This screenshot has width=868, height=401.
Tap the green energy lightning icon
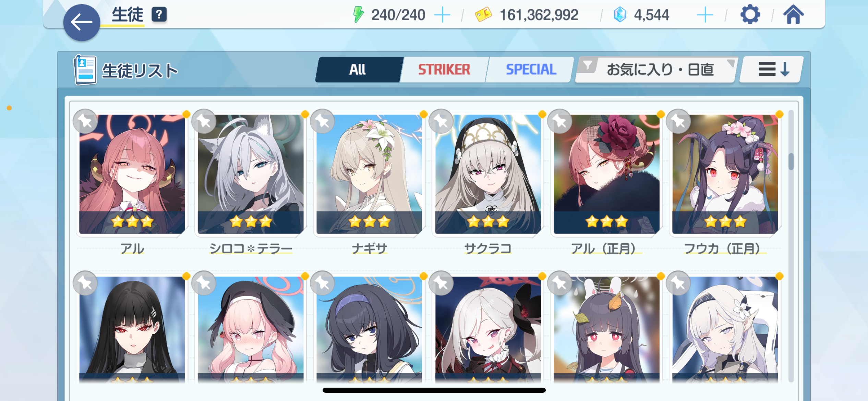click(x=358, y=15)
